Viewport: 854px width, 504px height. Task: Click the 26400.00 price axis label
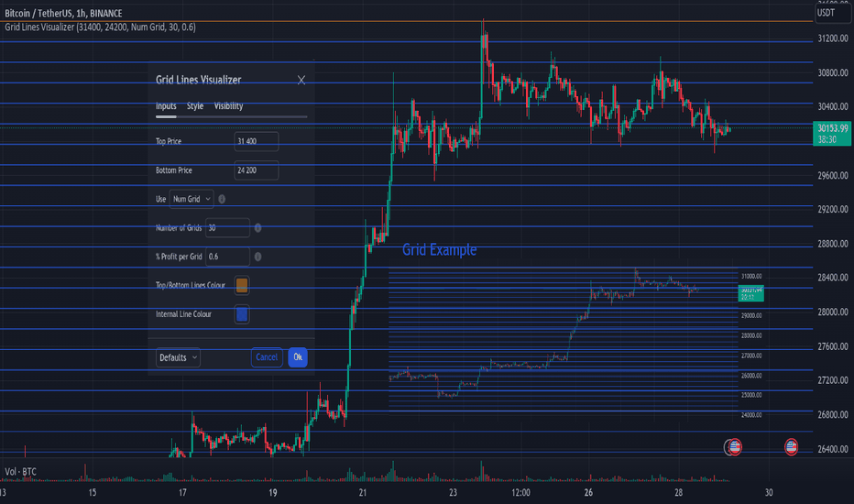point(833,450)
